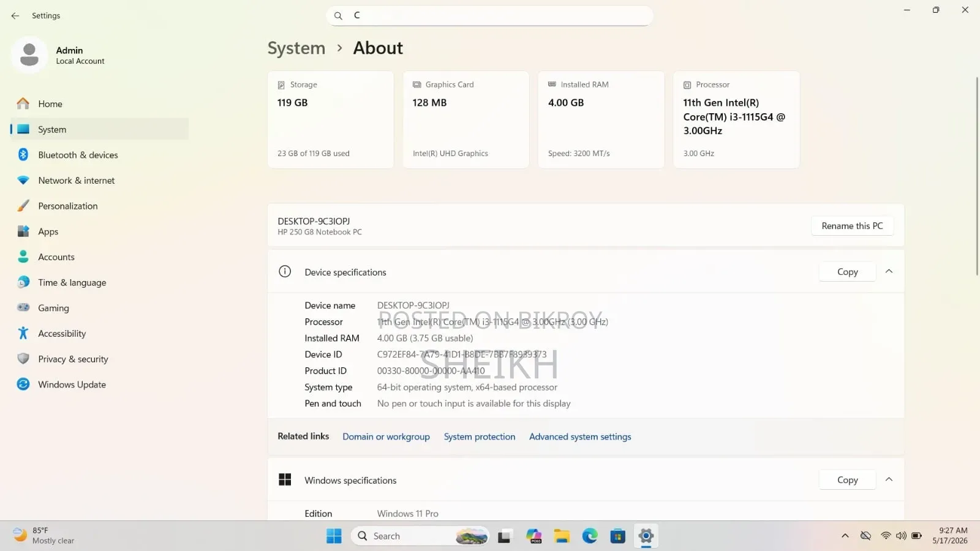
Task: Go back using the Settings back arrow
Action: coord(15,16)
